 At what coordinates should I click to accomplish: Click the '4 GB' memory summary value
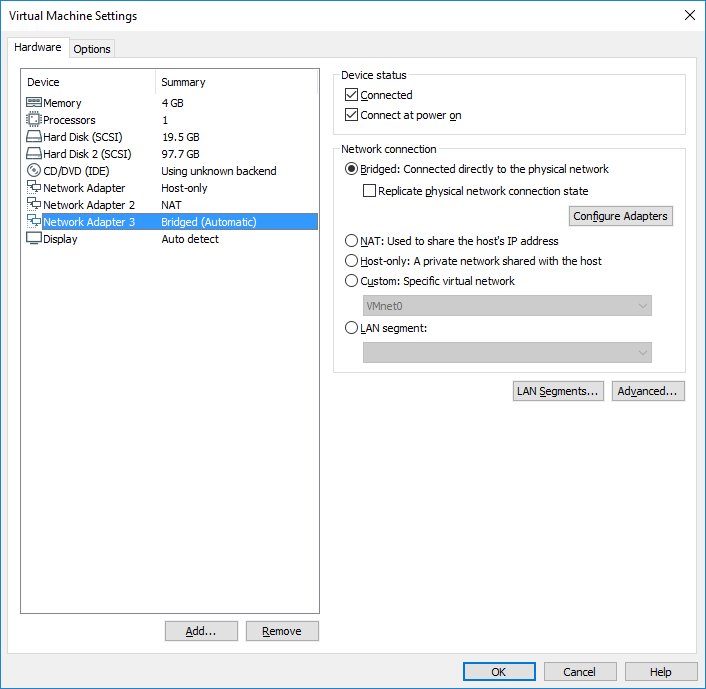click(x=172, y=103)
